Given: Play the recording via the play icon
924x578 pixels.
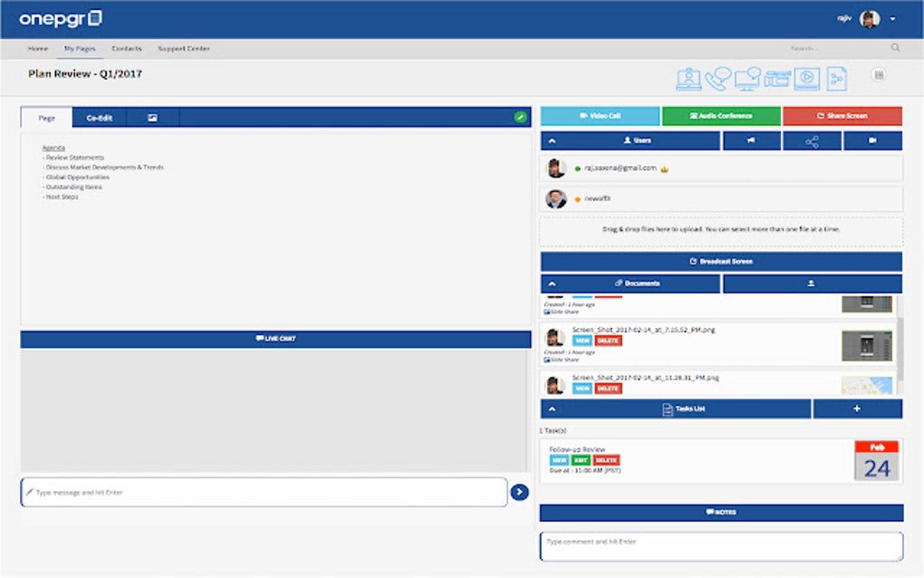Looking at the screenshot, I should point(804,79).
